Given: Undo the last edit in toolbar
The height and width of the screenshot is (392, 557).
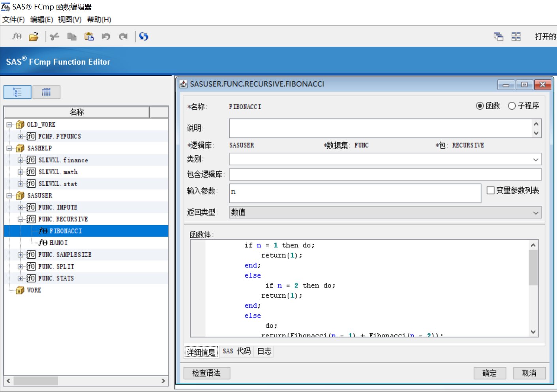Looking at the screenshot, I should coord(106,37).
